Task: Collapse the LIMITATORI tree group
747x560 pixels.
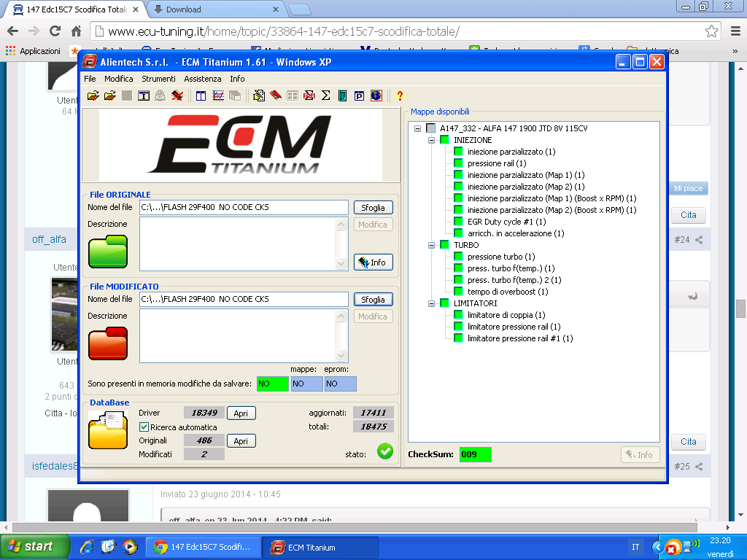Action: pyautogui.click(x=432, y=303)
